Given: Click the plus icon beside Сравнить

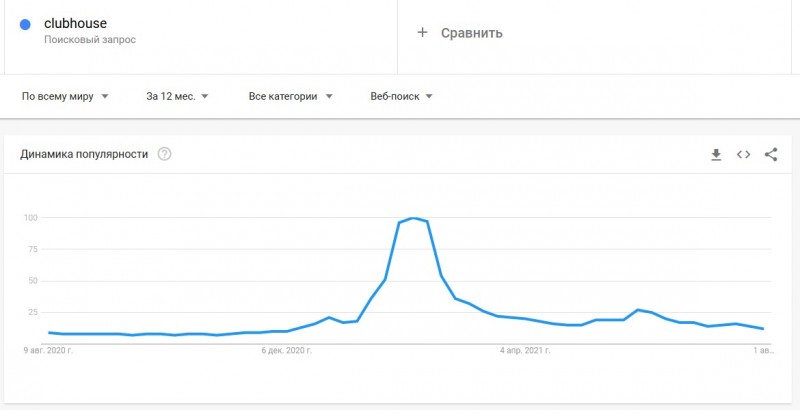Looking at the screenshot, I should [422, 33].
